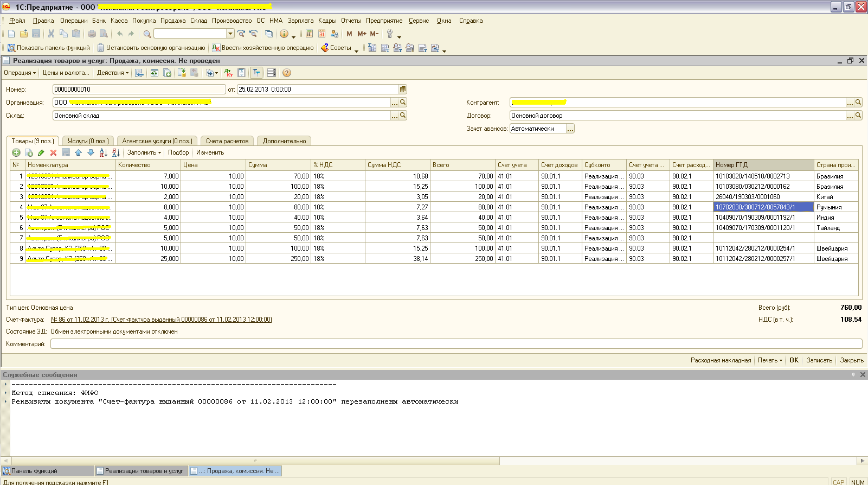Screen dimensions: 868x485
Task: Sort rows descending with Я-А icon
Action: click(115, 152)
